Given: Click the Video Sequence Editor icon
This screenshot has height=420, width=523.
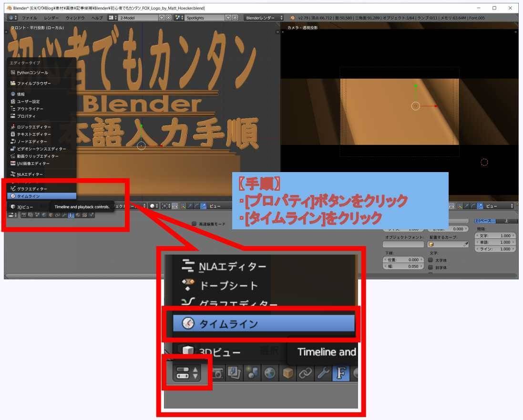Looking at the screenshot, I should pyautogui.click(x=13, y=149).
